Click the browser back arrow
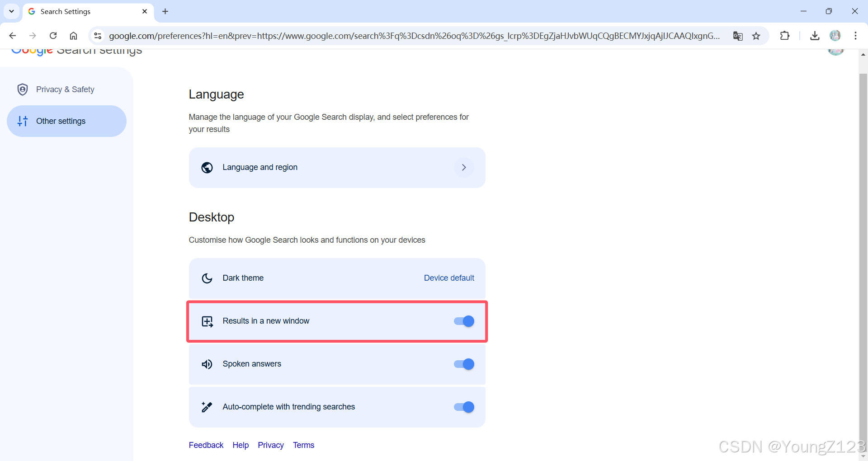Image resolution: width=868 pixels, height=461 pixels. click(x=13, y=36)
